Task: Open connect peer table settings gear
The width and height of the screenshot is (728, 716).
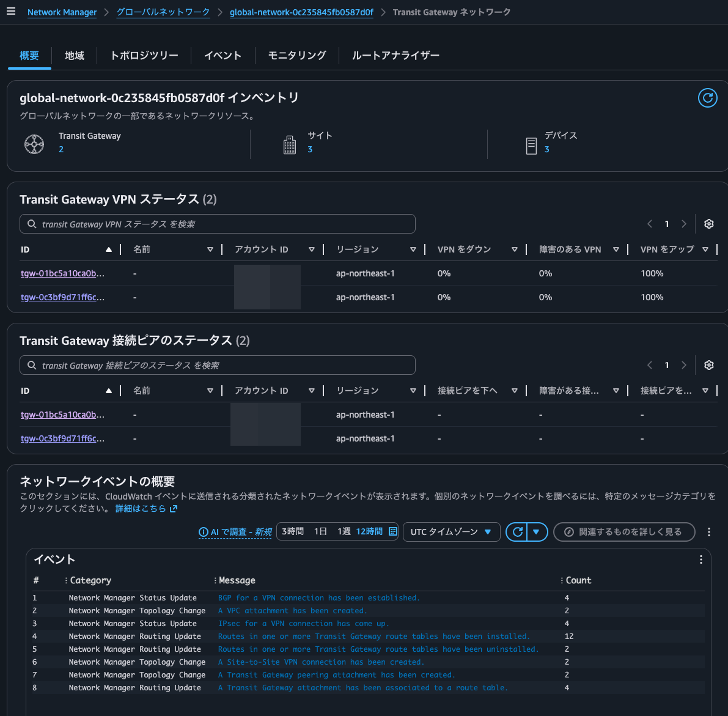Action: coord(708,365)
